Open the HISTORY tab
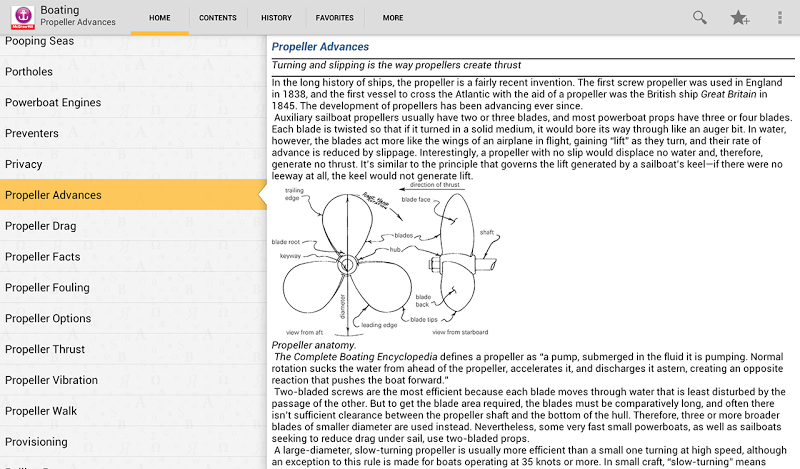 click(x=277, y=18)
